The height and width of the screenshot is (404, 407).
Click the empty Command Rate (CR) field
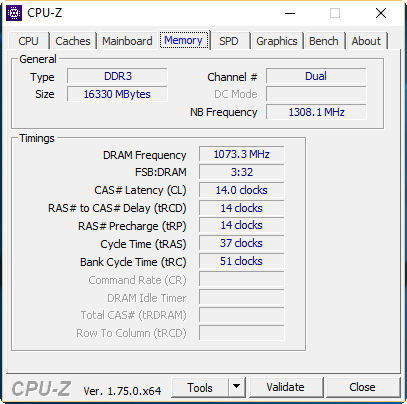pos(242,279)
